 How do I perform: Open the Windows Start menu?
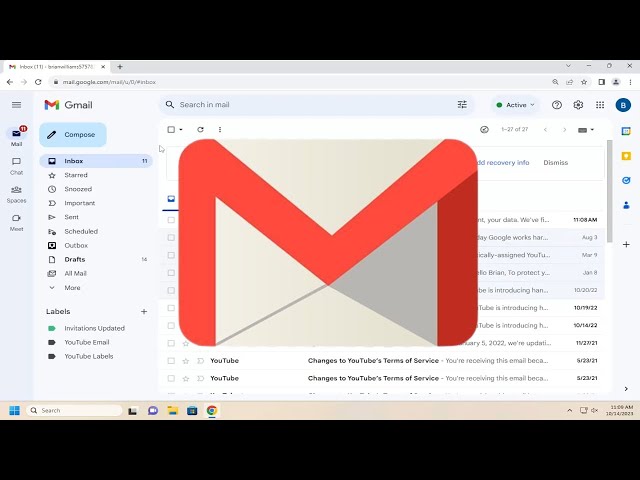coord(14,410)
